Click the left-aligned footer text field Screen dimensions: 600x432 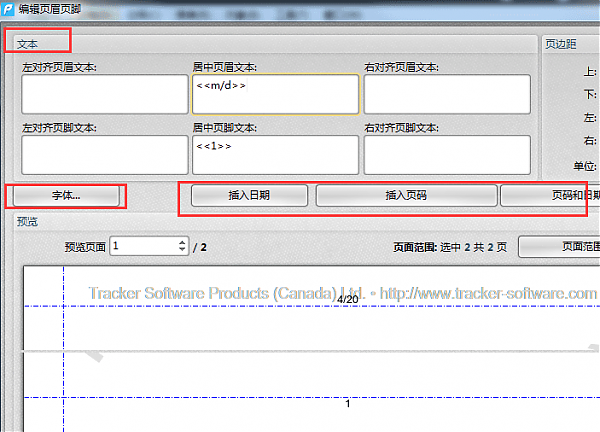coord(105,155)
